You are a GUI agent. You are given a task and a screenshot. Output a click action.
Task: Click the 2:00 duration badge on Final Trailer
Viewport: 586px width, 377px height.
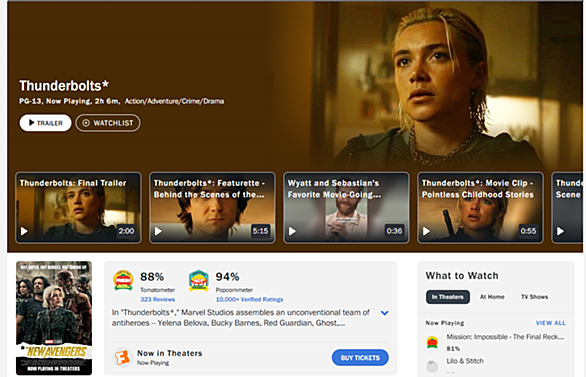pyautogui.click(x=126, y=231)
